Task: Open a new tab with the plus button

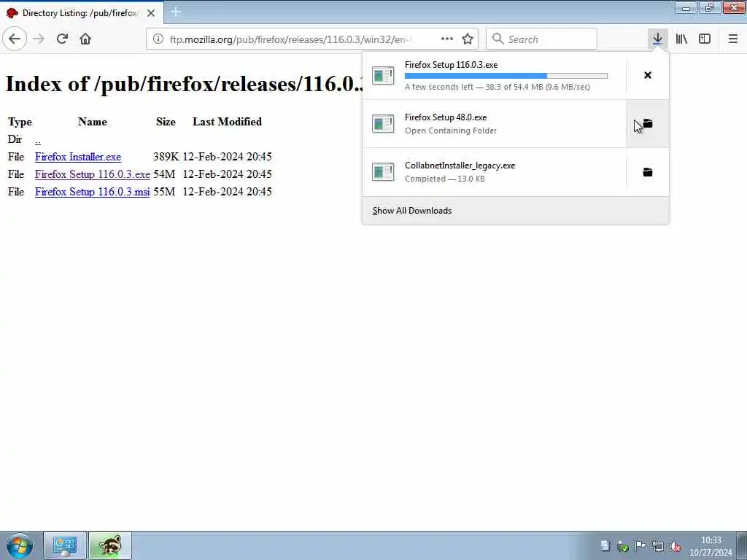Action: [176, 12]
